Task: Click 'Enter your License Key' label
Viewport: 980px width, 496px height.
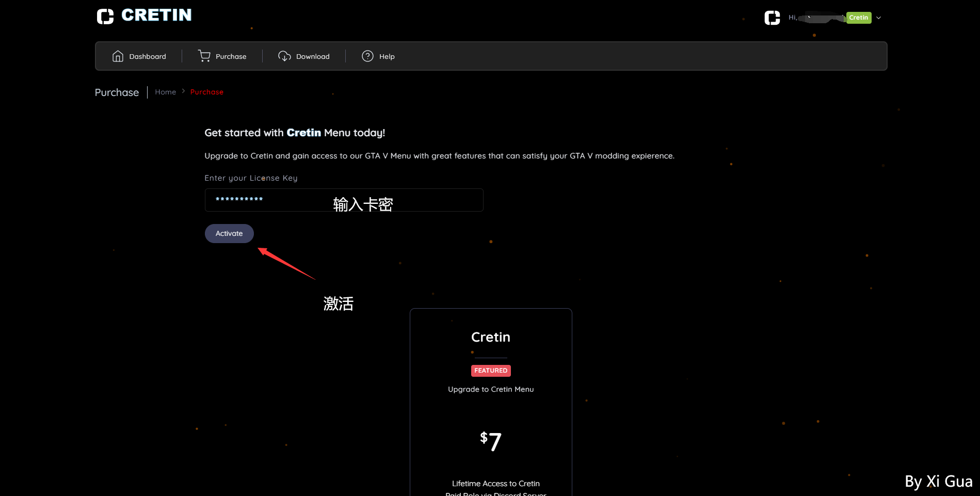Action: 251,178
